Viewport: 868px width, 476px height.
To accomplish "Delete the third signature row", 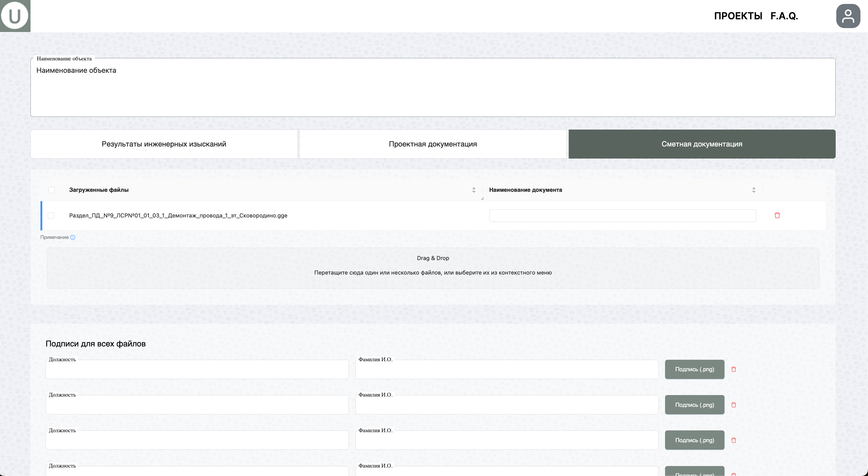I will point(734,440).
